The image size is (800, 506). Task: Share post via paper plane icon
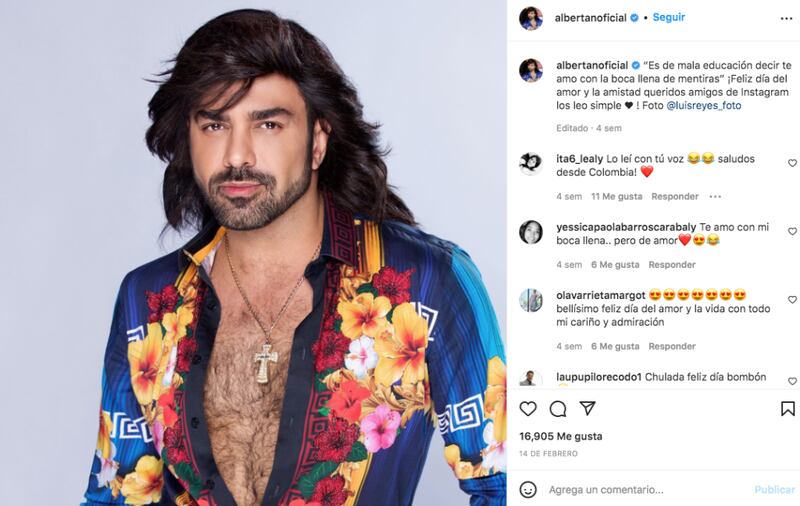point(587,408)
